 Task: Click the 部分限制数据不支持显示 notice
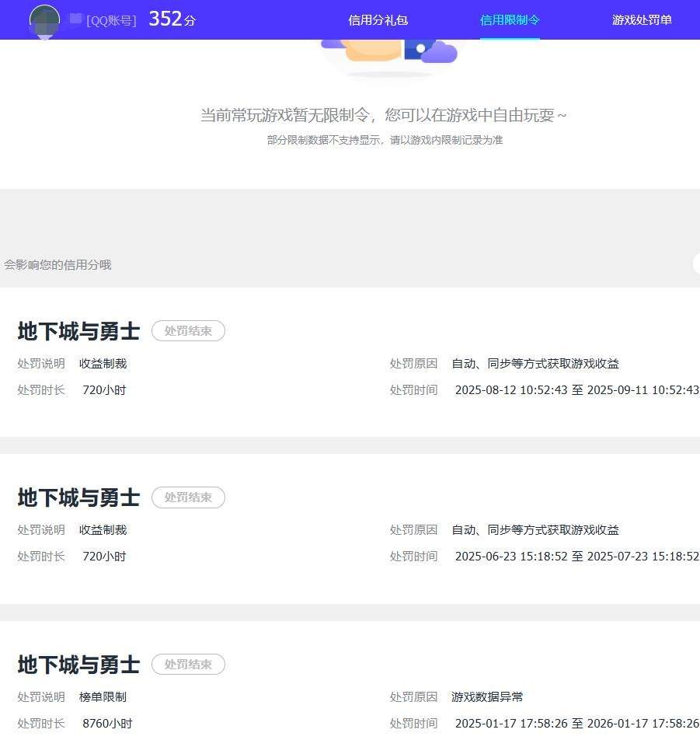[385, 140]
